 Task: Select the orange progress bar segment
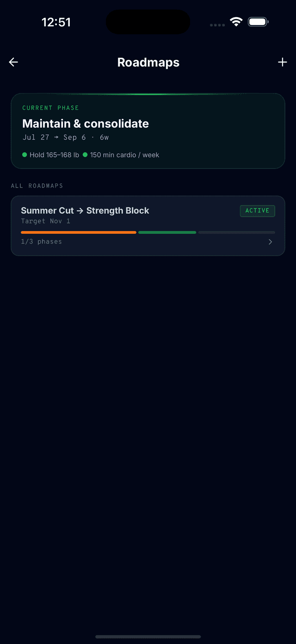[x=79, y=232]
